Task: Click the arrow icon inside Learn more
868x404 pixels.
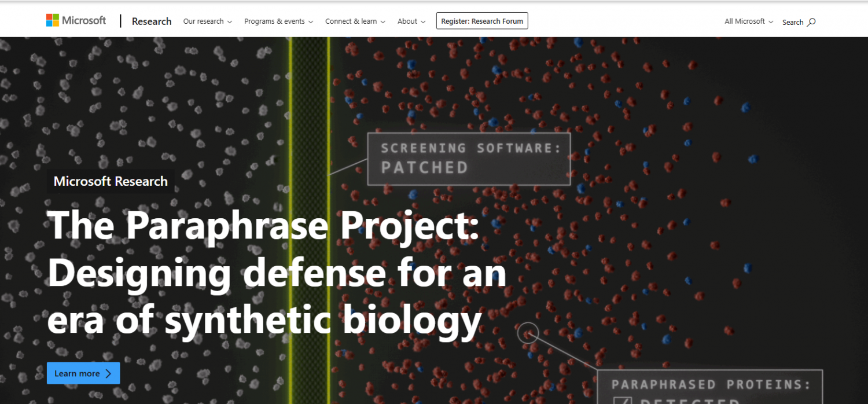Action: pyautogui.click(x=108, y=374)
